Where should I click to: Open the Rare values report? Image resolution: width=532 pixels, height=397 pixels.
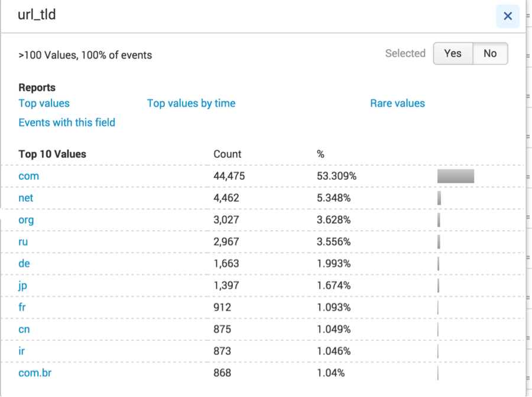(397, 103)
